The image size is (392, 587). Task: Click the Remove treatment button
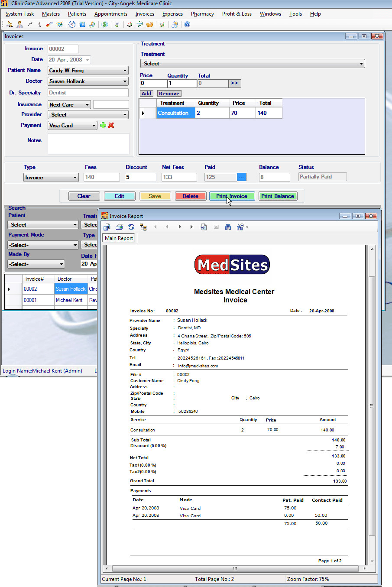coord(169,94)
